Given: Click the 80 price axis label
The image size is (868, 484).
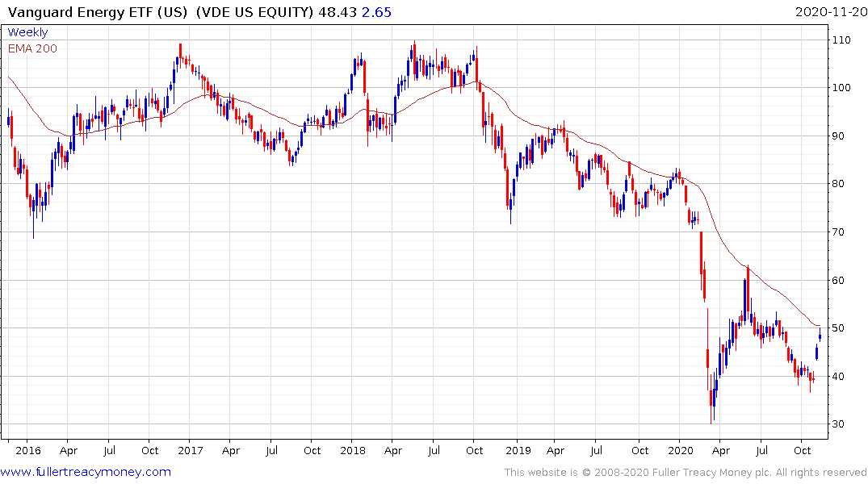Looking at the screenshot, I should coord(838,184).
